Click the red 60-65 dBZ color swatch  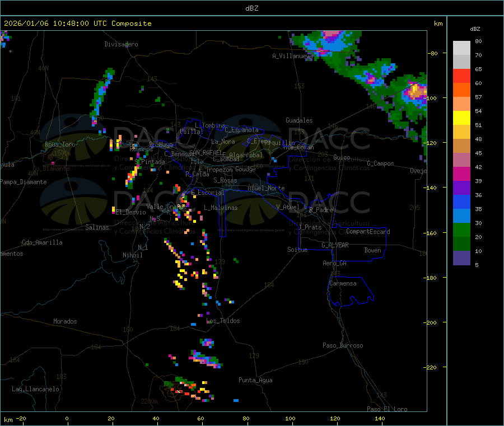(x=461, y=76)
